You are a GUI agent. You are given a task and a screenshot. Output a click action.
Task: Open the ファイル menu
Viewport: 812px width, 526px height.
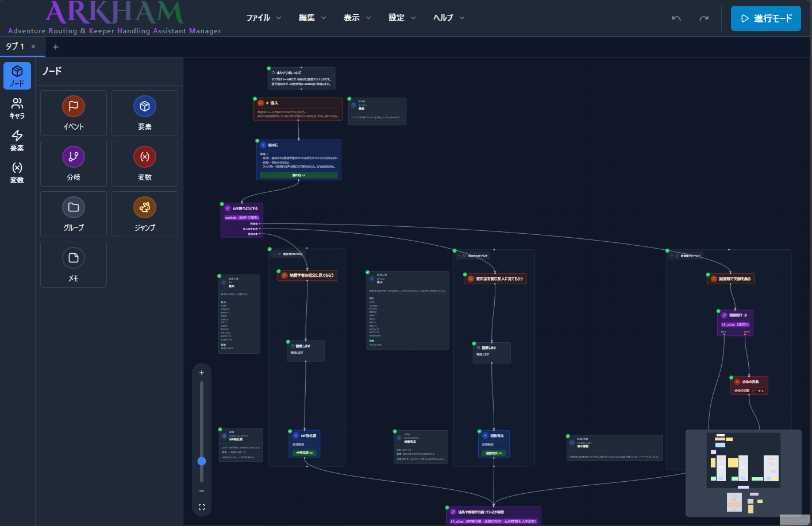(x=264, y=18)
